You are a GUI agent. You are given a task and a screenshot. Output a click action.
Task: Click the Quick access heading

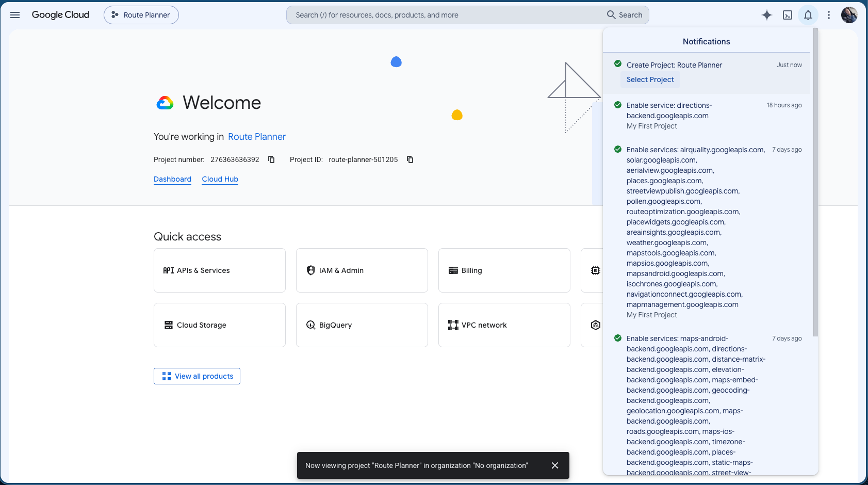187,237
